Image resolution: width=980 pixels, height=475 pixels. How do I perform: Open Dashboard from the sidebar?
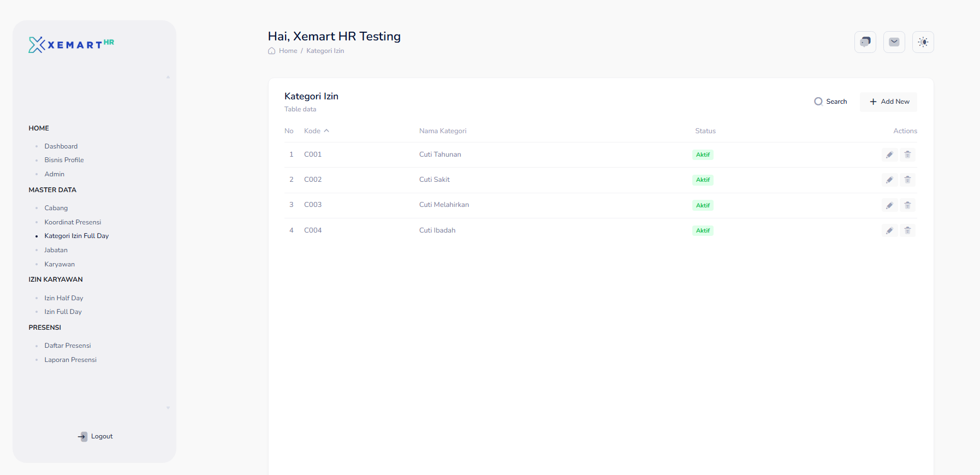tap(61, 146)
